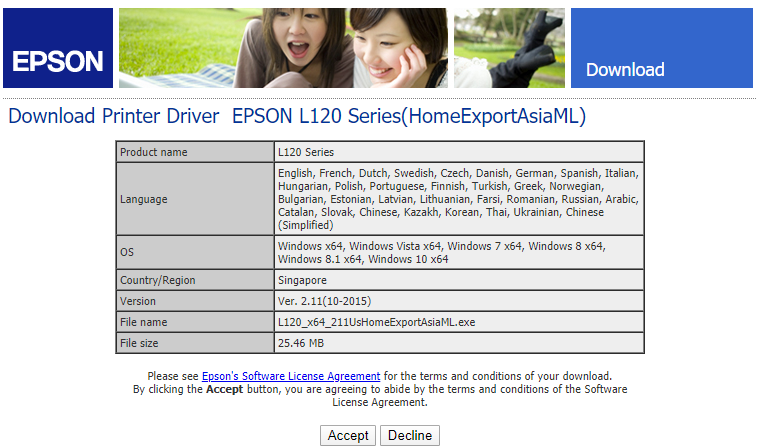Click the Decline button

pyautogui.click(x=410, y=435)
